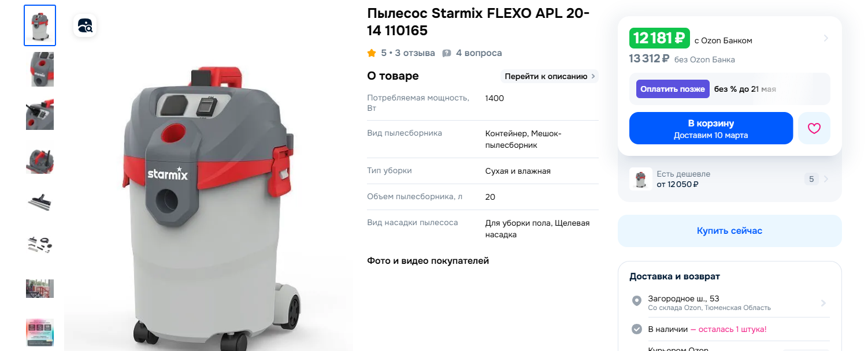Click the questions speech bubble icon
Screen dimensions: 868x351
447,53
